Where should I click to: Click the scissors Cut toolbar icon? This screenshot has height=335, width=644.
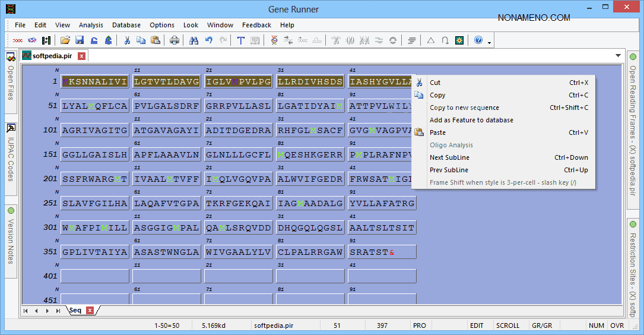[x=126, y=40]
